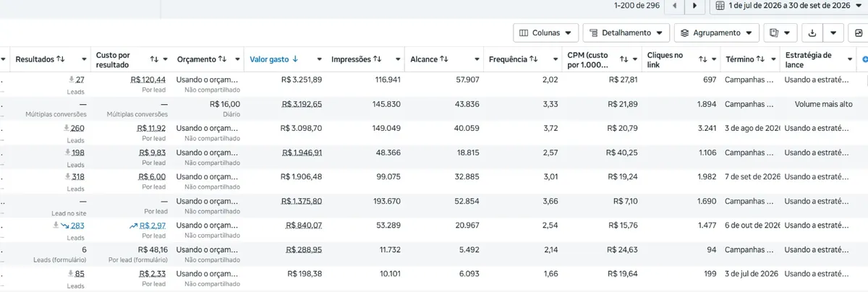Click sort arrows beside Orçamento header

[222, 59]
